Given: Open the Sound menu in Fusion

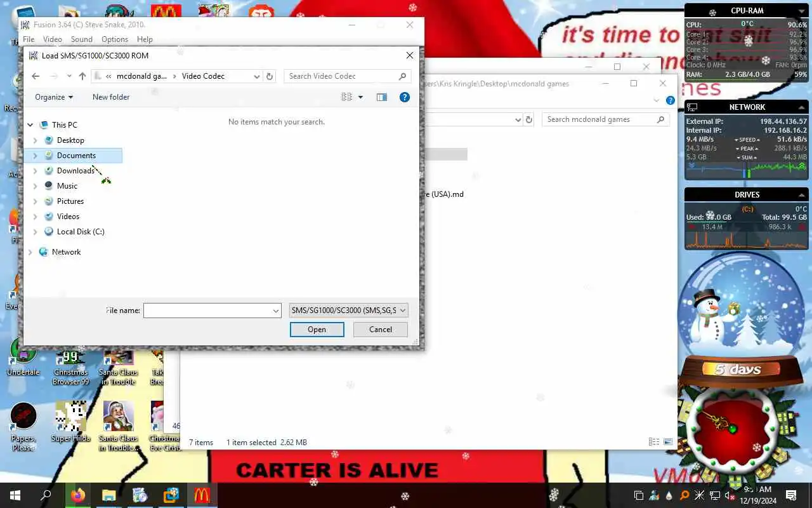Looking at the screenshot, I should 82,39.
